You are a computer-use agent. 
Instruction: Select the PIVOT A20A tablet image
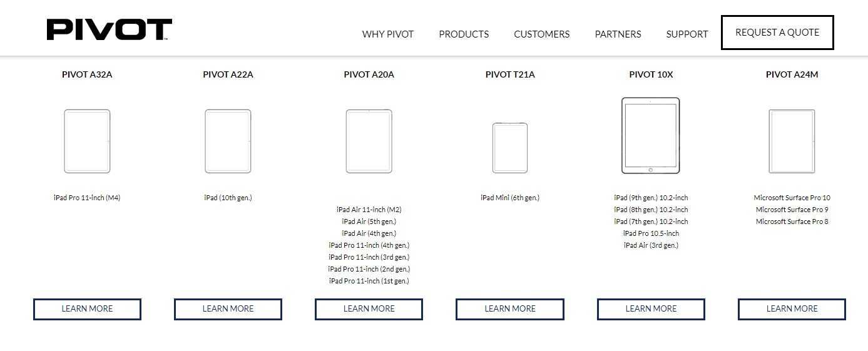pyautogui.click(x=369, y=141)
